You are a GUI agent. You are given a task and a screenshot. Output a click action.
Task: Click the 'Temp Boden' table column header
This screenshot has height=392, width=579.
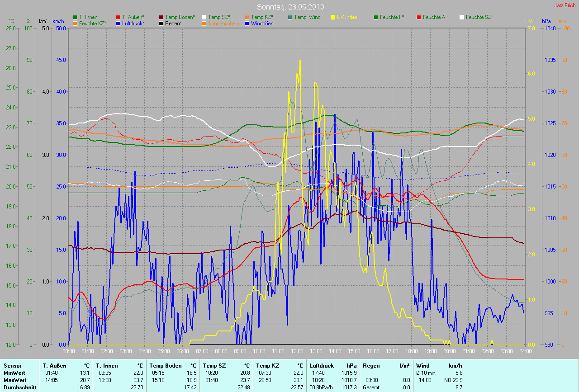166,366
